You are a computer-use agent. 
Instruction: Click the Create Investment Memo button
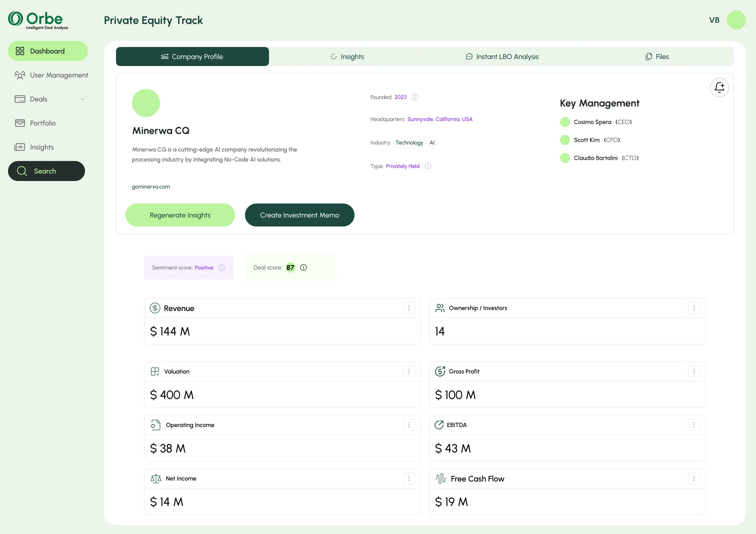click(x=300, y=215)
